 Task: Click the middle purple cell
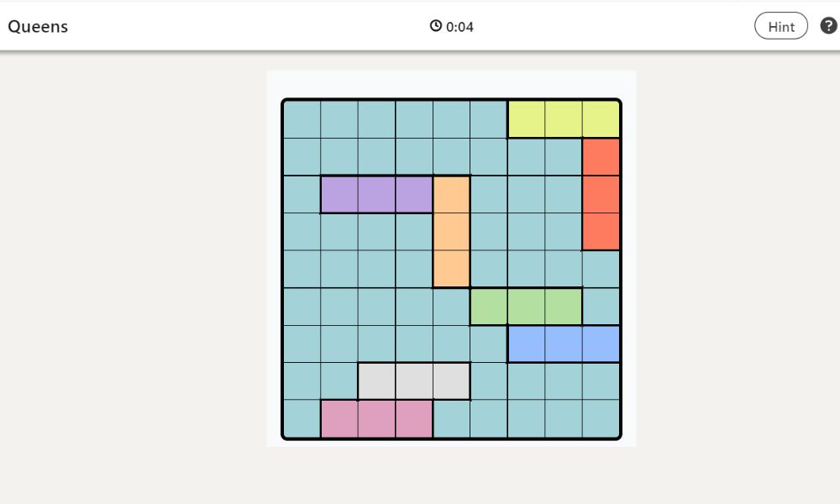[376, 193]
